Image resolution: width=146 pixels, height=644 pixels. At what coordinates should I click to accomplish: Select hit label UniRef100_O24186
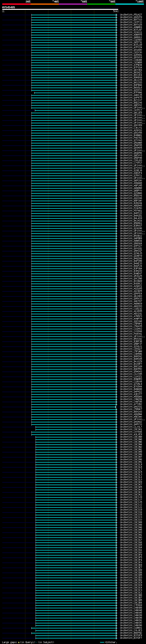click(131, 228)
